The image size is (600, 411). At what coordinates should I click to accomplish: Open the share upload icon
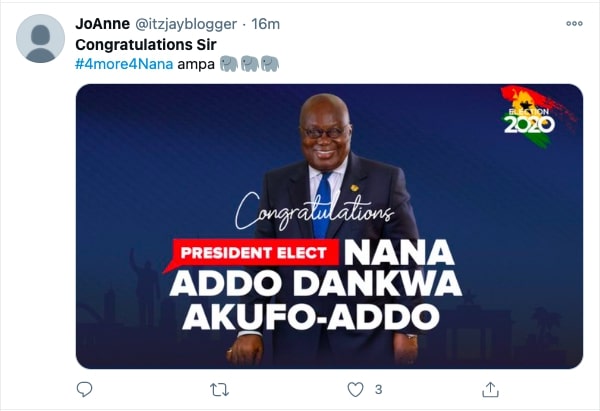click(x=490, y=390)
